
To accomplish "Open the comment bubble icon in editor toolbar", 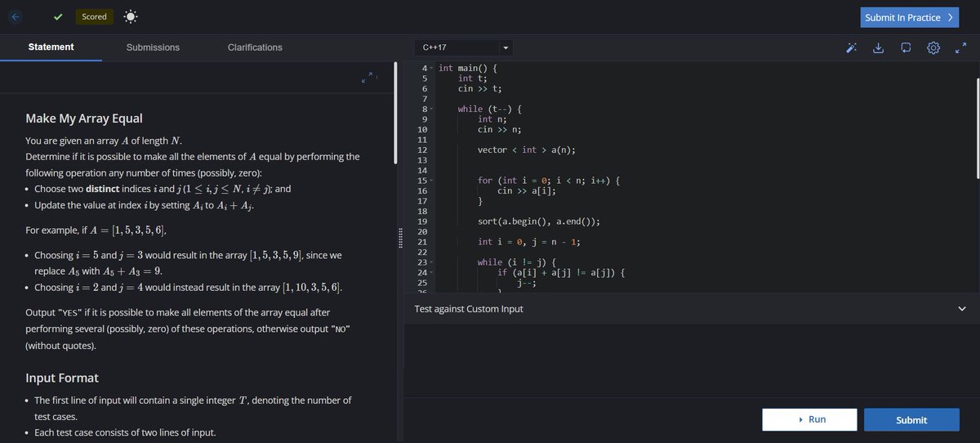I will (x=906, y=48).
